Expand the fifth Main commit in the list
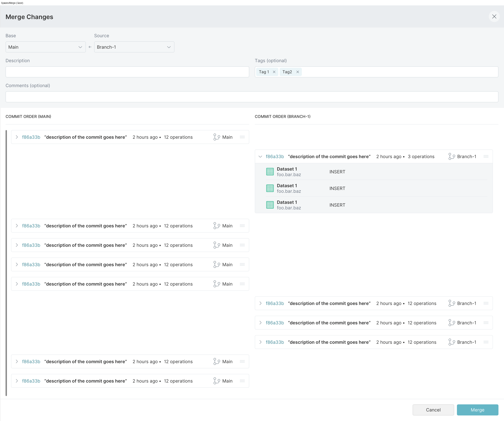Viewport: 504px width, 421px height. [x=17, y=284]
